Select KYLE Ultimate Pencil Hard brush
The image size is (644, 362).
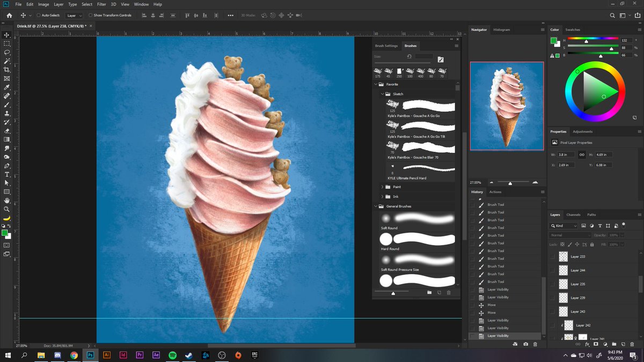(417, 172)
